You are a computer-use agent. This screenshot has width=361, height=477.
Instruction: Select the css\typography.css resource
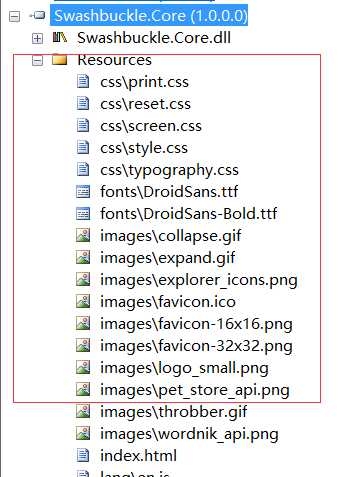coord(169,170)
